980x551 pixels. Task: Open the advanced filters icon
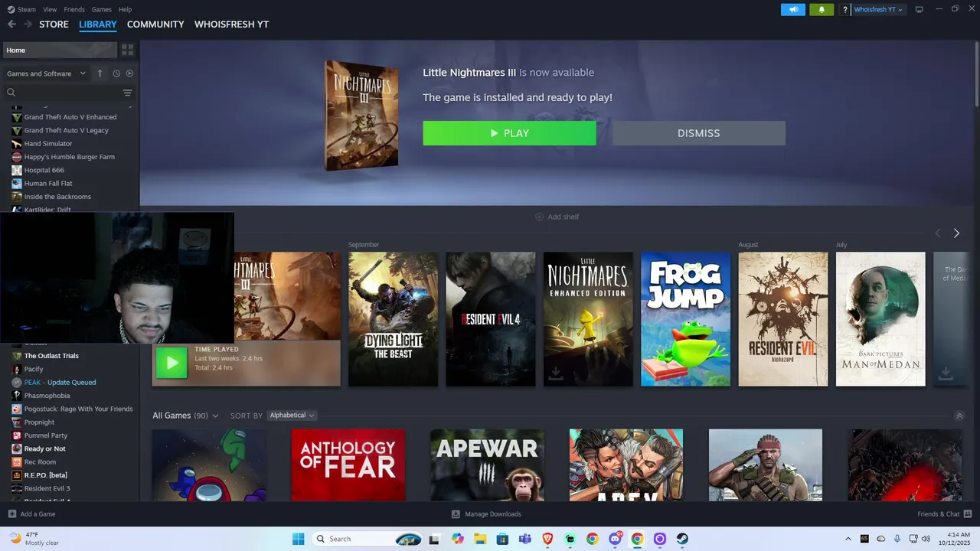[128, 93]
